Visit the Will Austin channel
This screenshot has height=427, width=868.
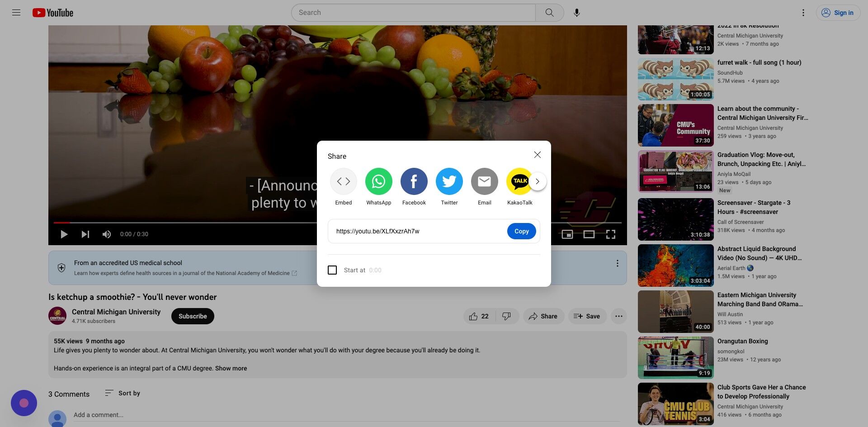click(x=730, y=314)
